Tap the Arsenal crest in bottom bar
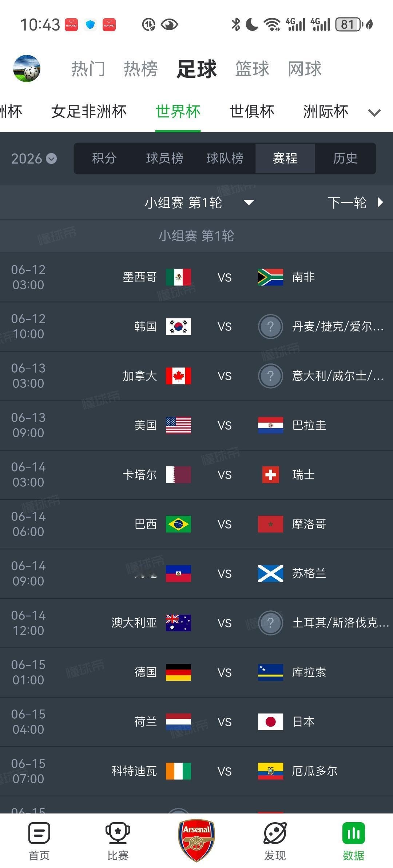This screenshot has width=393, height=868. click(196, 840)
